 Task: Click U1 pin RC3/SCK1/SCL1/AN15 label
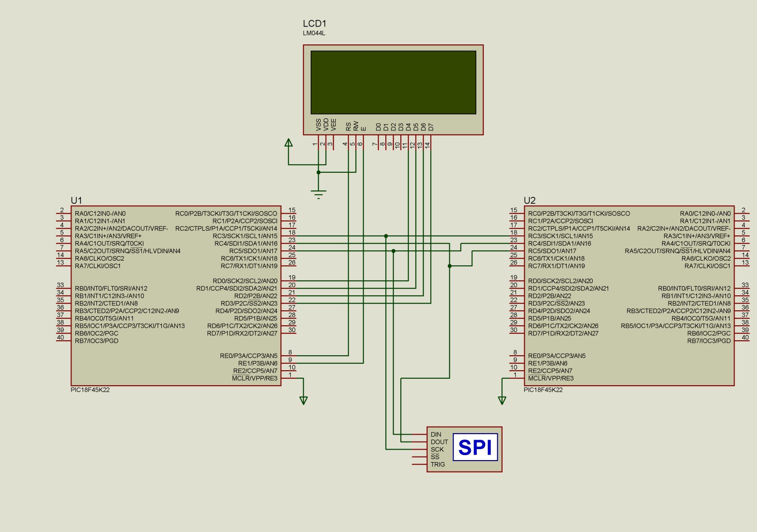(x=245, y=236)
